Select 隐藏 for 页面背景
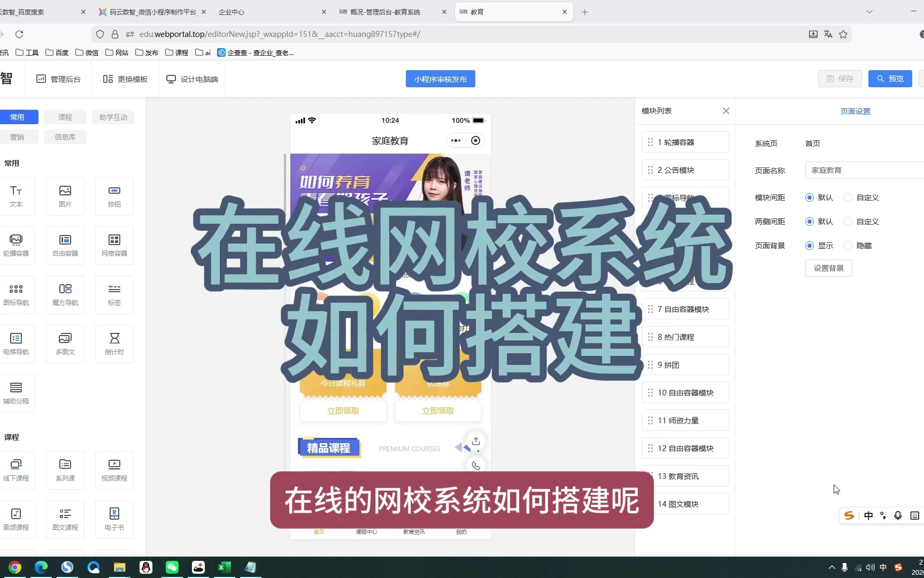 point(848,246)
